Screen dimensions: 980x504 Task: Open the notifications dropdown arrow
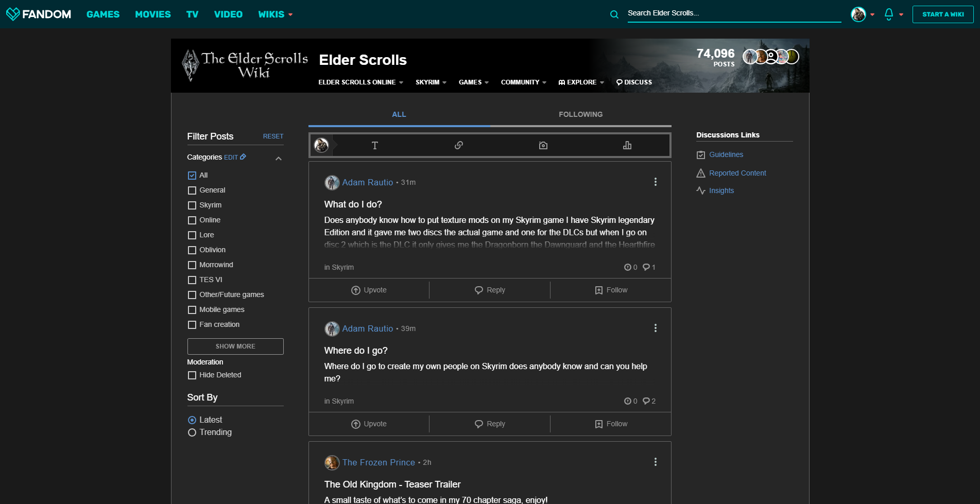coord(901,15)
